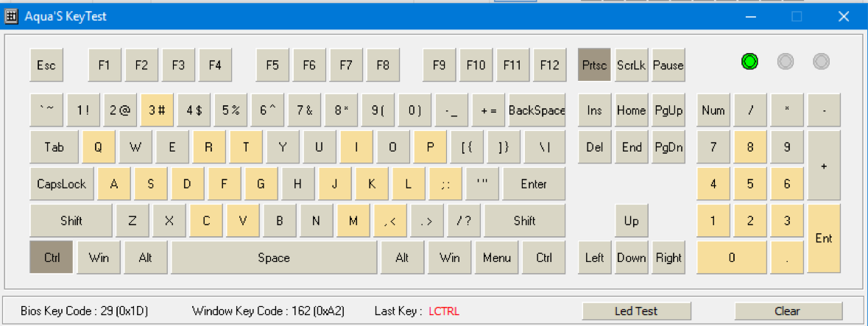This screenshot has width=868, height=326.
Task: Click the highlighted 3# key
Action: [157, 110]
